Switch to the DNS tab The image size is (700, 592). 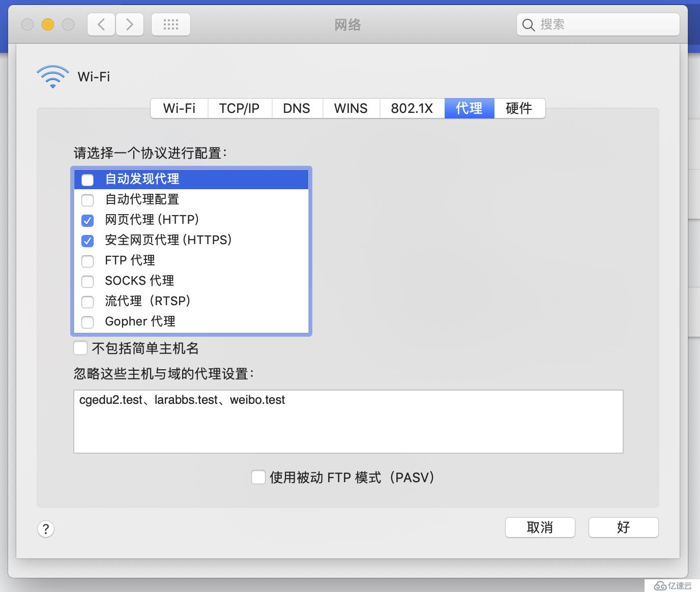click(297, 108)
